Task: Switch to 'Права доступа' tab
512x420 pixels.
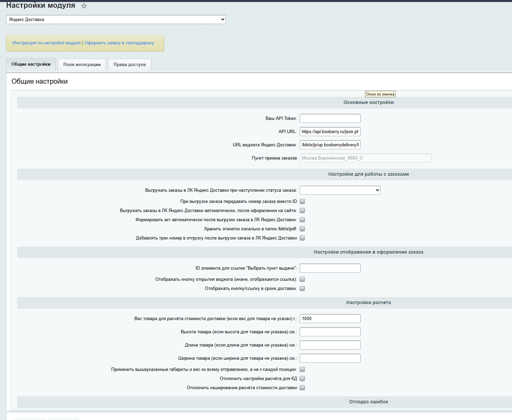Action: pyautogui.click(x=130, y=65)
